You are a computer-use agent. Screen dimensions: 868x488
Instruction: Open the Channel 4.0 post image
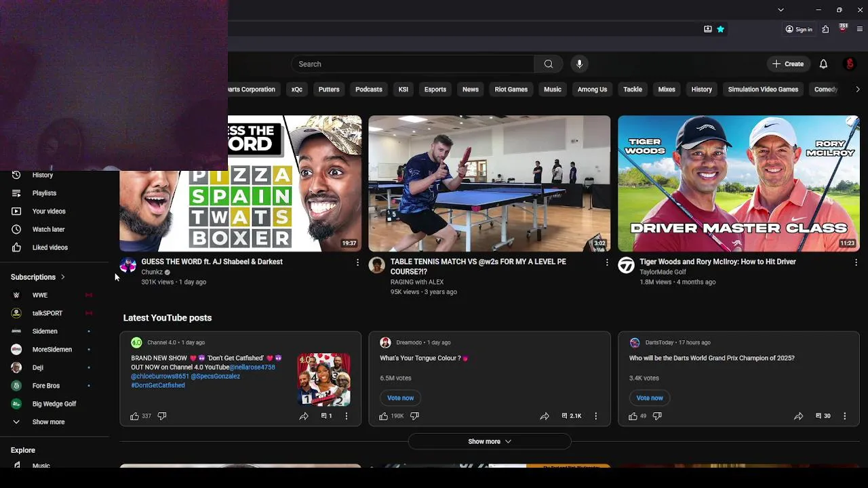tap(324, 380)
